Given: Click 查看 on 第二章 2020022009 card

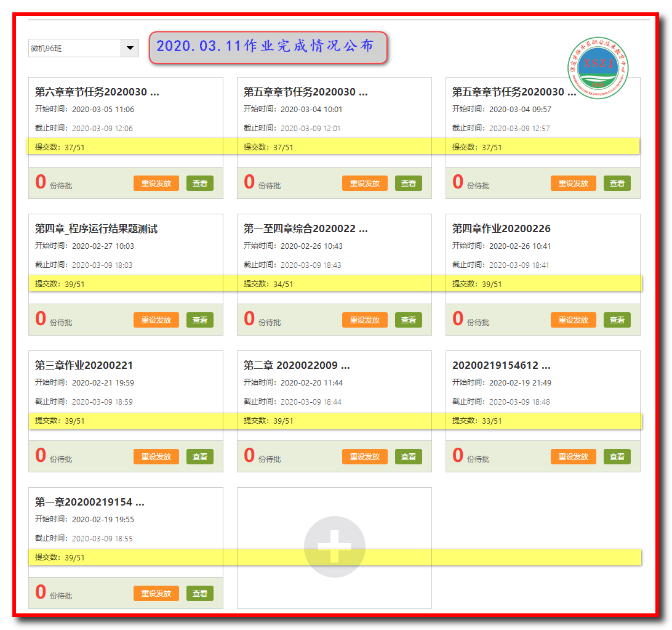Looking at the screenshot, I should 409,457.
